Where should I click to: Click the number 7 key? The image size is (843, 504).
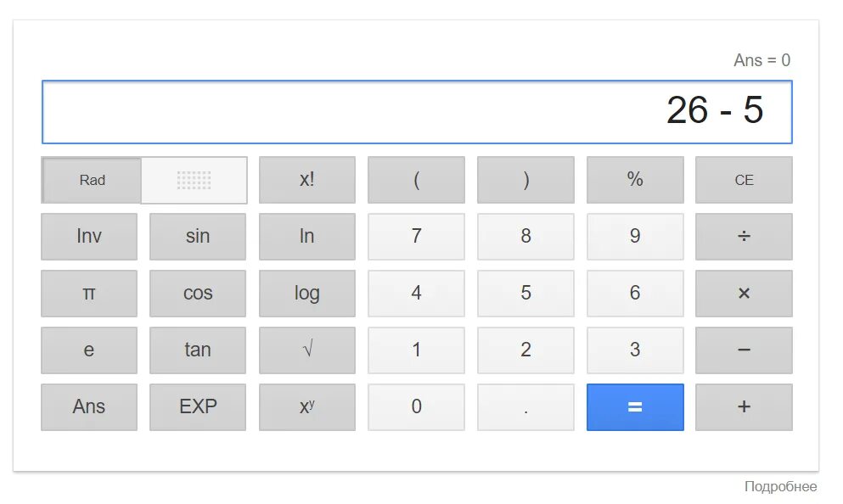click(416, 237)
